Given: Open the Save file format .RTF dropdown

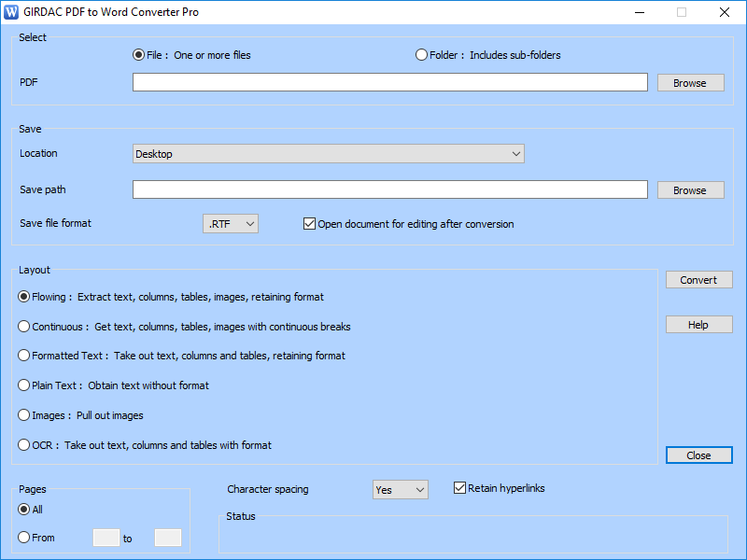Looking at the screenshot, I should pos(231,224).
